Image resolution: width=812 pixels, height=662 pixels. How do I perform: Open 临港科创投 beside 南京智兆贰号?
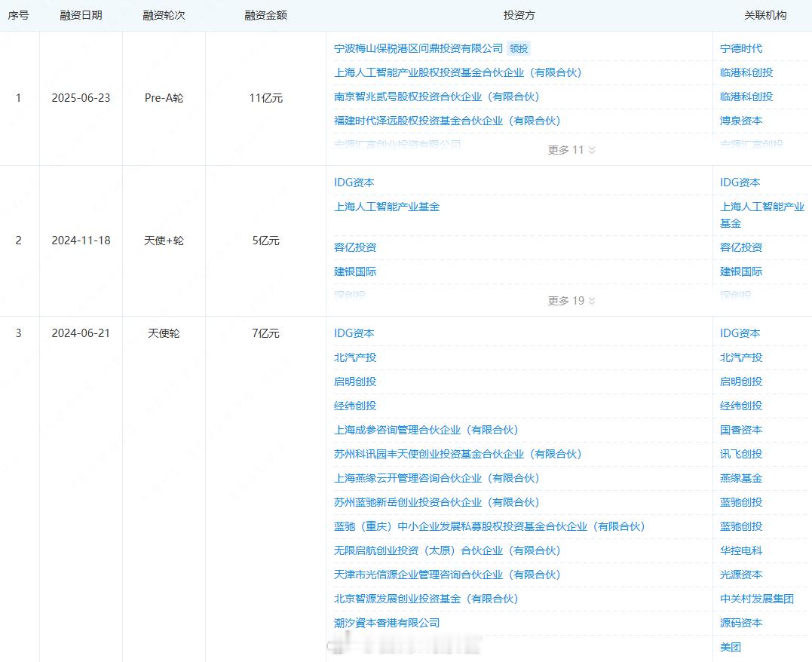pyautogui.click(x=746, y=97)
